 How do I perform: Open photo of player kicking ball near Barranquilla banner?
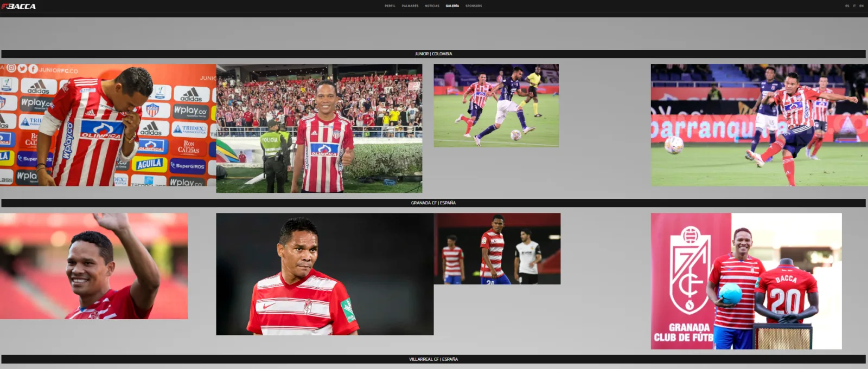coord(759,125)
